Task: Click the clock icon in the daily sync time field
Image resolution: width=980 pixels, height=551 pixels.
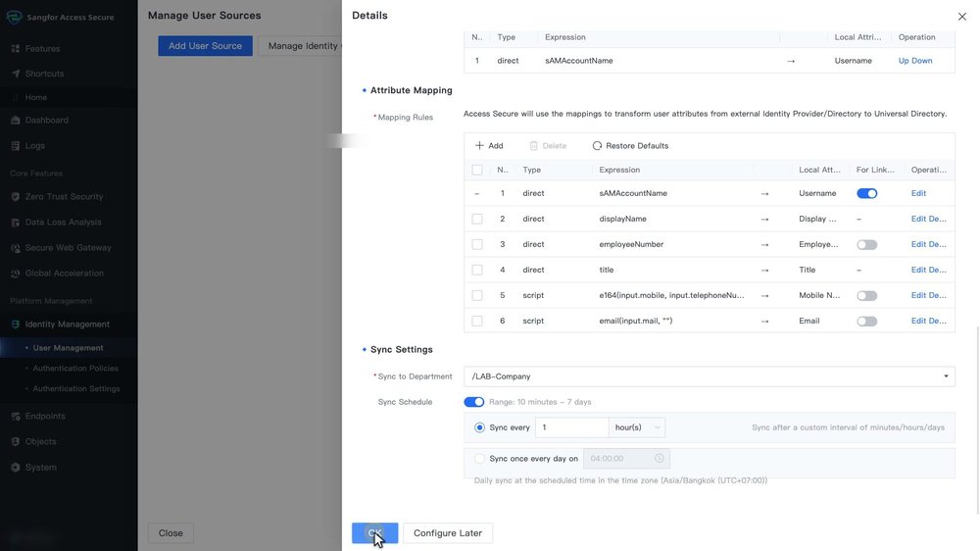Action: tap(659, 459)
